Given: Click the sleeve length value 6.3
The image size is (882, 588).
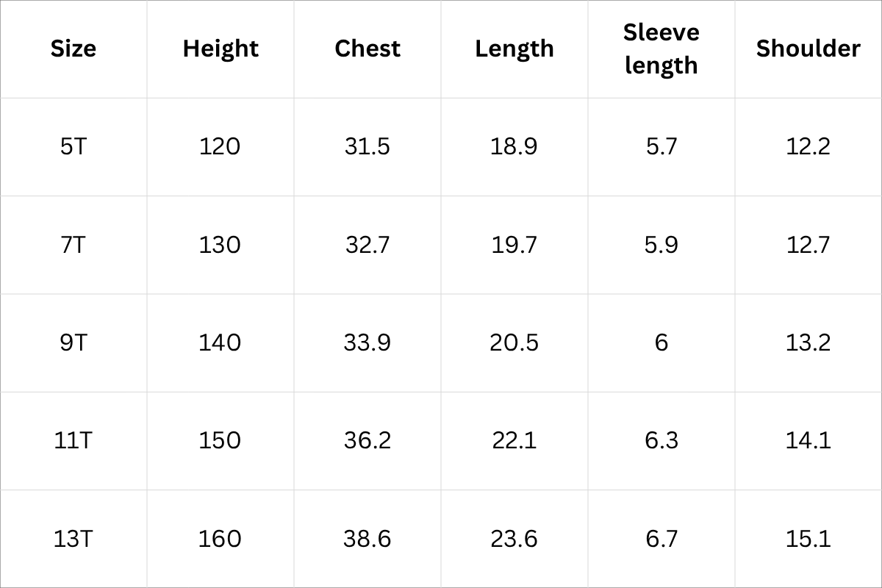Looking at the screenshot, I should [661, 440].
